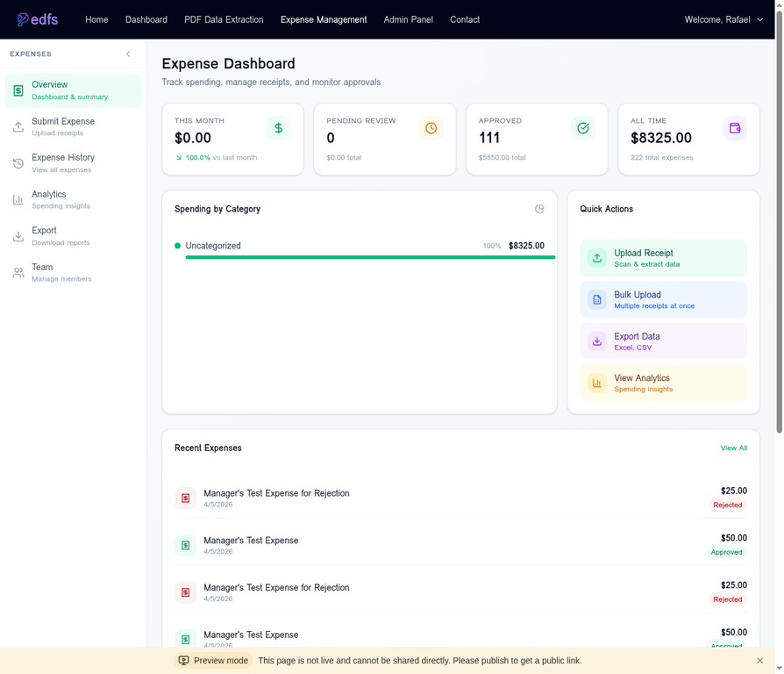Click the green Uncategorized legend dot
This screenshot has height=674, width=784.
tap(177, 246)
